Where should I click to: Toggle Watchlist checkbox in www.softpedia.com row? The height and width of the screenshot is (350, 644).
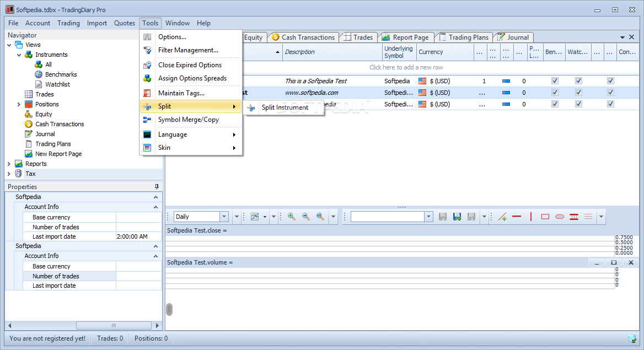(579, 93)
